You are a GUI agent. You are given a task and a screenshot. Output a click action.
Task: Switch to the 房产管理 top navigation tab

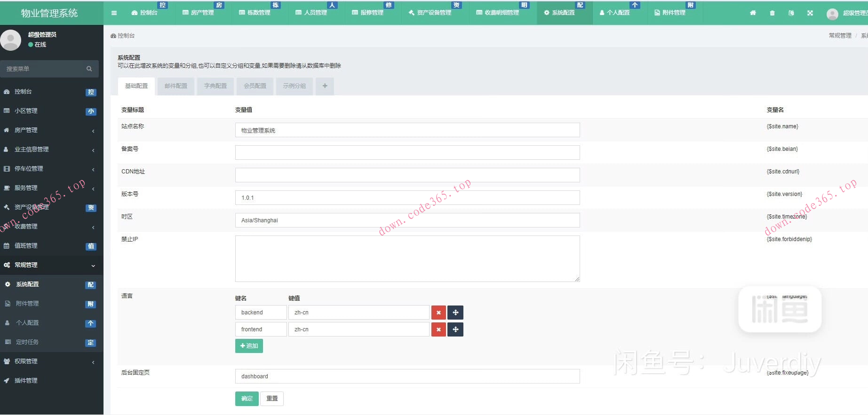coord(198,13)
